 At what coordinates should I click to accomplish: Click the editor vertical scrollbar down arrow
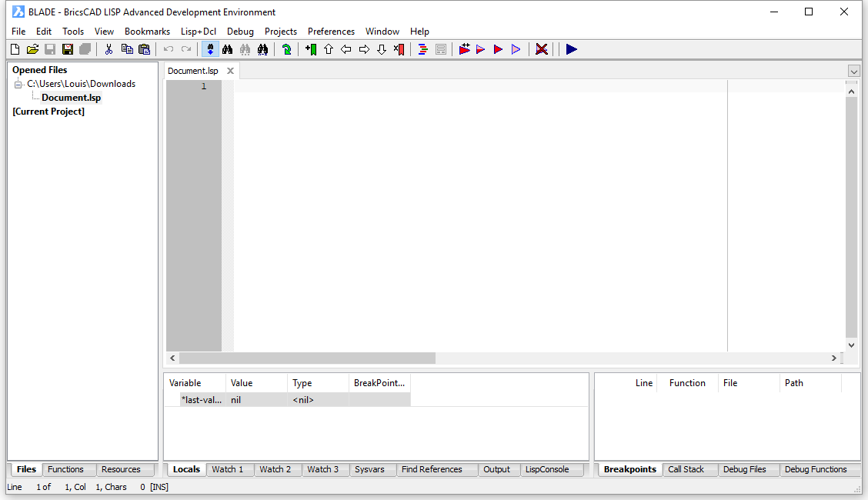(851, 345)
